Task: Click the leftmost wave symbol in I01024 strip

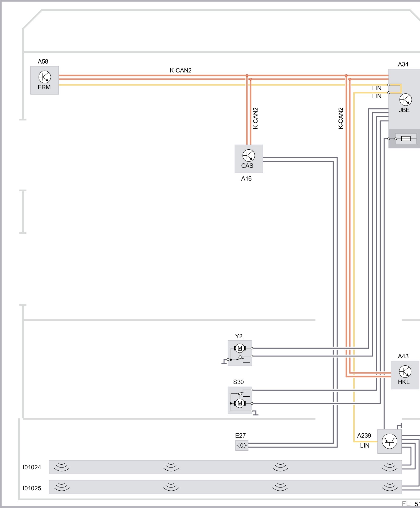Action: [x=61, y=467]
